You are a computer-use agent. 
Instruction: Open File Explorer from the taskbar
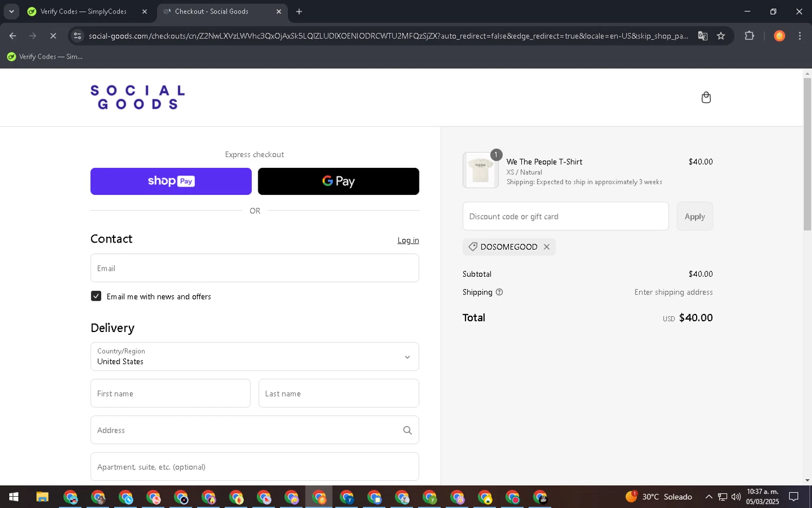(42, 497)
